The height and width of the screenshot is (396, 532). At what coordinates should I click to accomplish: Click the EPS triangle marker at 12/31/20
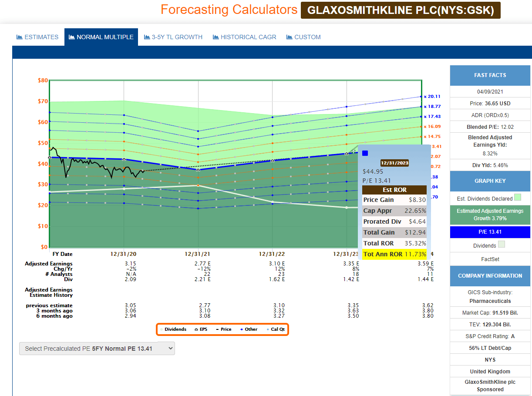(124, 159)
